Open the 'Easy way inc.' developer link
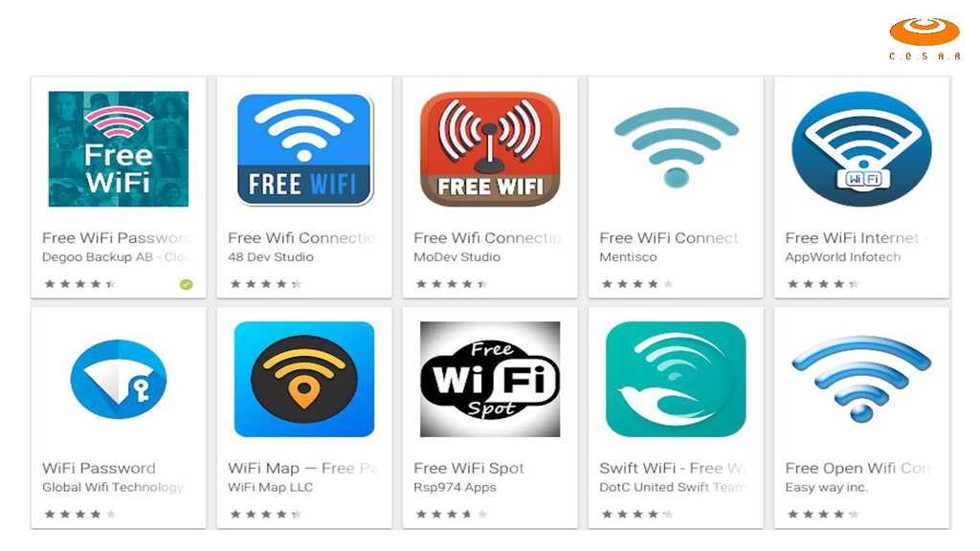 (826, 487)
